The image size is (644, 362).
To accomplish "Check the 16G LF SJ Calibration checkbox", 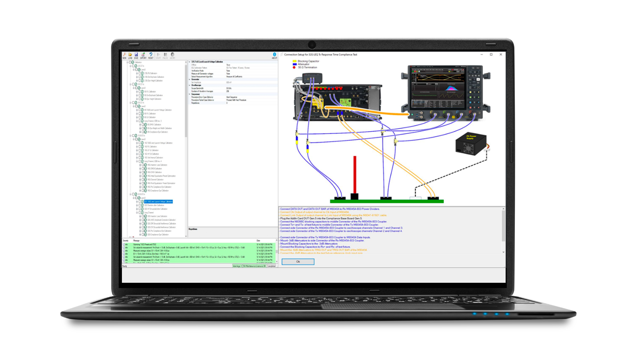I will (140, 150).
